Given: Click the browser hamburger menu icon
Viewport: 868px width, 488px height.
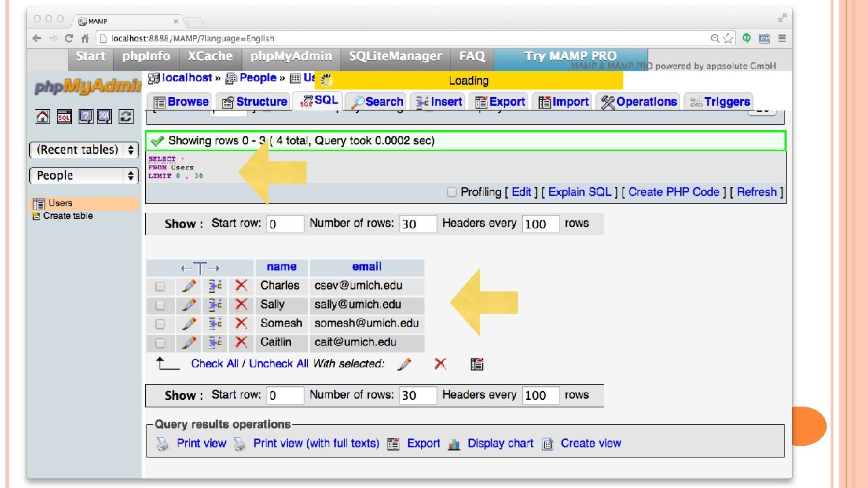Looking at the screenshot, I should [783, 39].
